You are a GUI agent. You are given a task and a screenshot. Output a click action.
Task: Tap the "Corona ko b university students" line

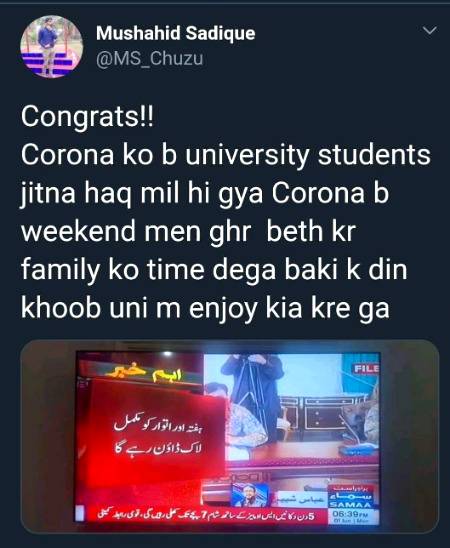coord(226,154)
